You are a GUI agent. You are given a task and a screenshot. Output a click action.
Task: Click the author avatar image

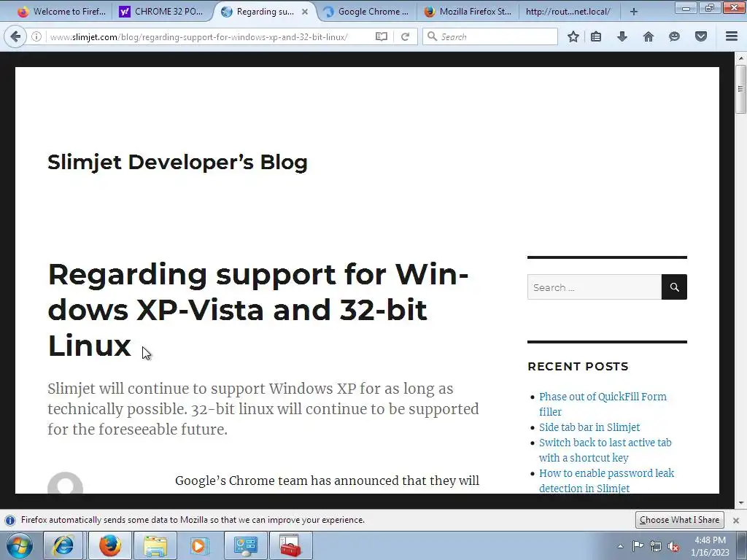[x=65, y=483]
